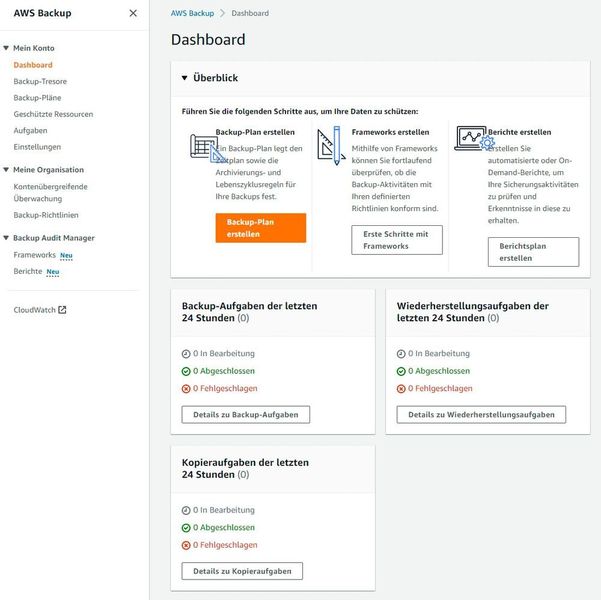Viewport: 601px width, 600px height.
Task: Click 0 Abgeschlossen in Kopieraufgaben card
Action: [224, 528]
